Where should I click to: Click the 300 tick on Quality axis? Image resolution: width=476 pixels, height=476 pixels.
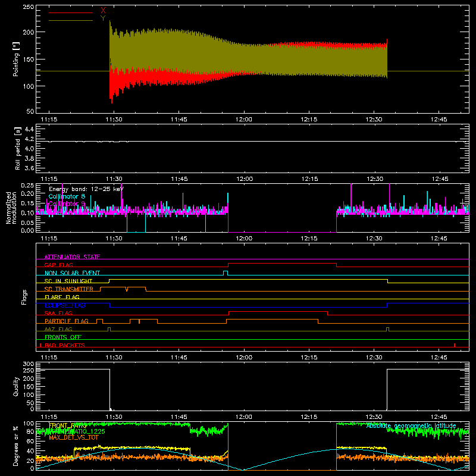(x=28, y=364)
